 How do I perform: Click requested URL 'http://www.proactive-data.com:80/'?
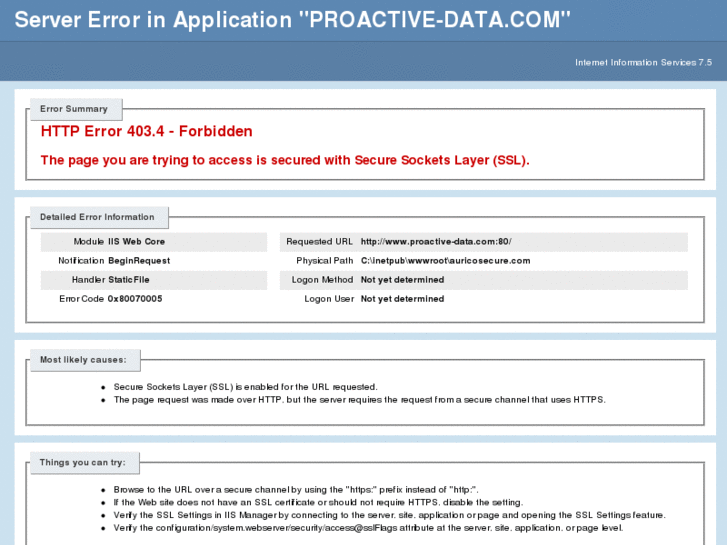[x=436, y=242]
